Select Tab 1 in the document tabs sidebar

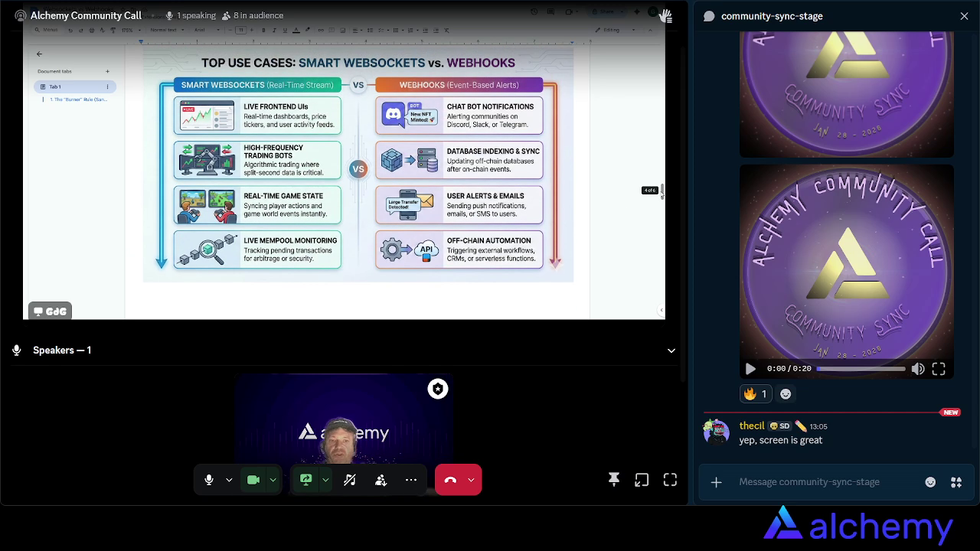[x=55, y=86]
